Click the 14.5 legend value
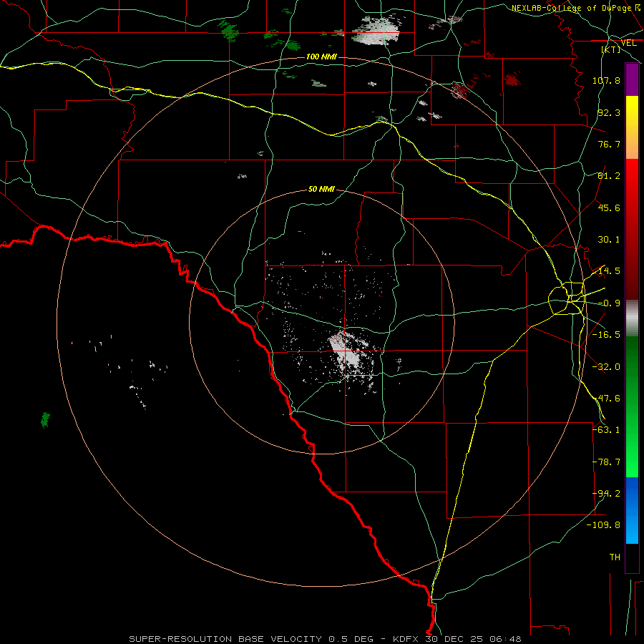The image size is (644, 644). click(609, 271)
